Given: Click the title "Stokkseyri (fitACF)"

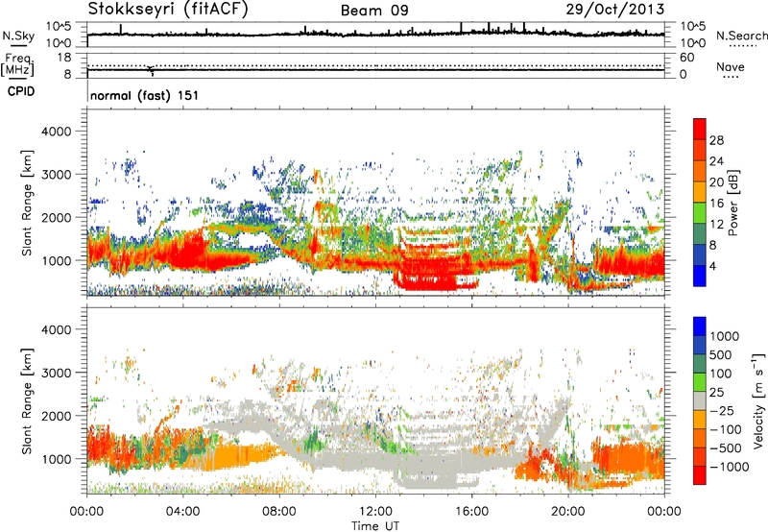Looking at the screenshot, I should (x=167, y=9).
